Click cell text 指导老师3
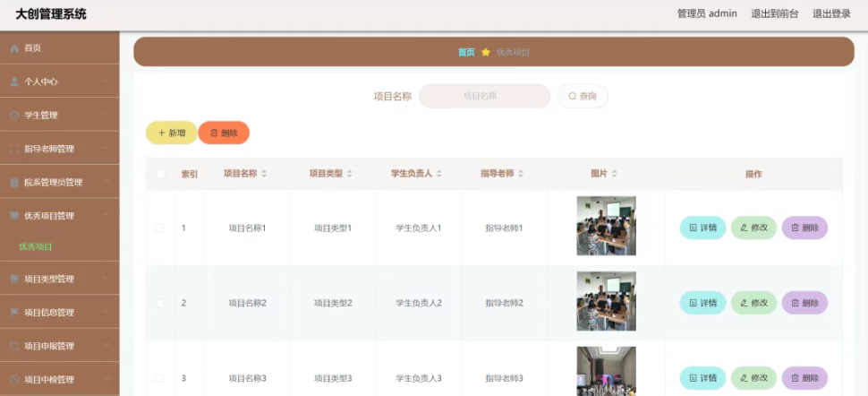Screen dimensions: 868x396 pos(505,378)
